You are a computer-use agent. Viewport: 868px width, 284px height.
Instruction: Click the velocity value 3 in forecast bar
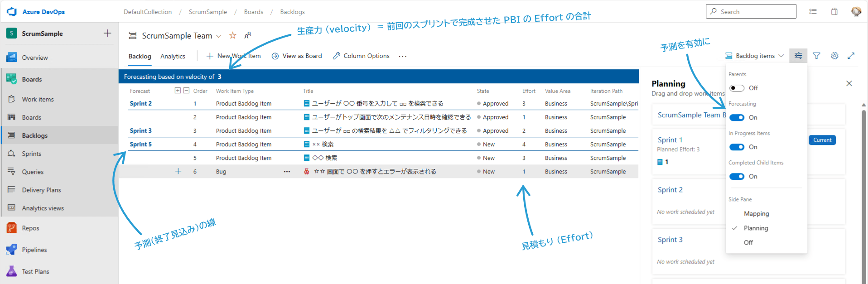click(219, 77)
